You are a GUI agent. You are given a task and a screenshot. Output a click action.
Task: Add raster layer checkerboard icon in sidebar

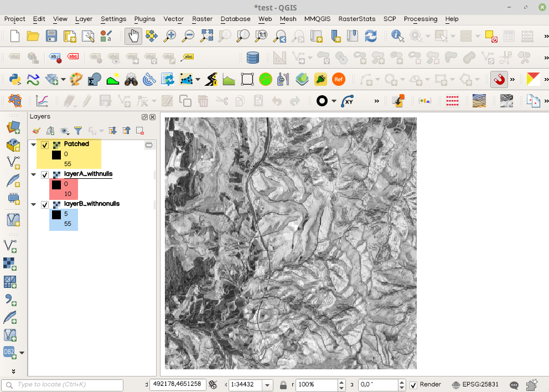[x=10, y=264]
